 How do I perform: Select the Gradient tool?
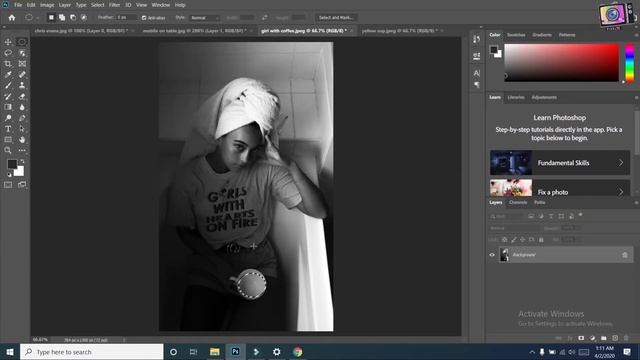[8, 107]
